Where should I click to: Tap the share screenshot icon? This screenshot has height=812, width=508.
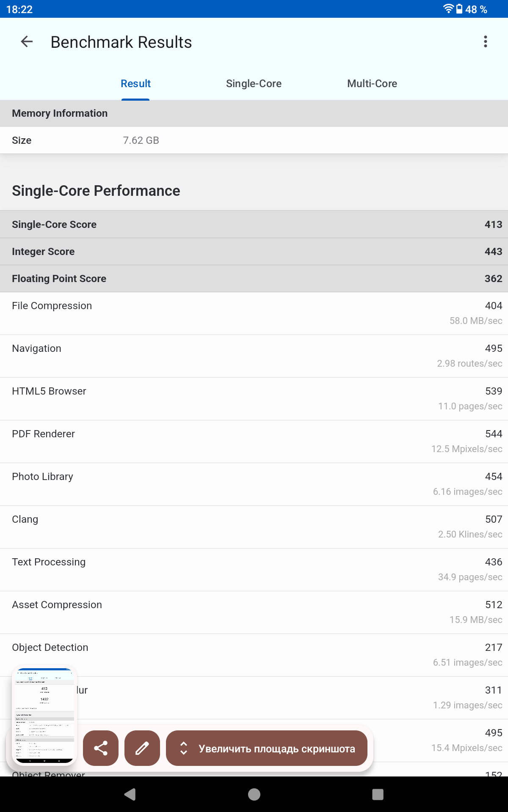click(x=101, y=748)
